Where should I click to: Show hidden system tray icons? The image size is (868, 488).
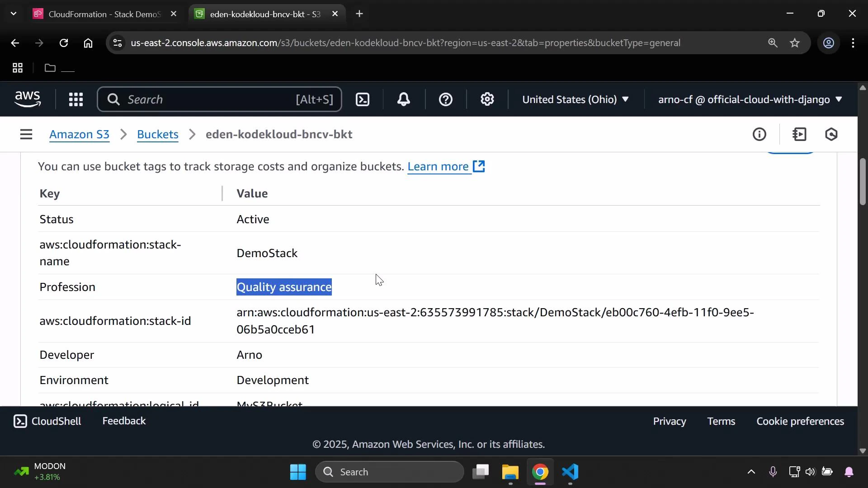[751, 472]
